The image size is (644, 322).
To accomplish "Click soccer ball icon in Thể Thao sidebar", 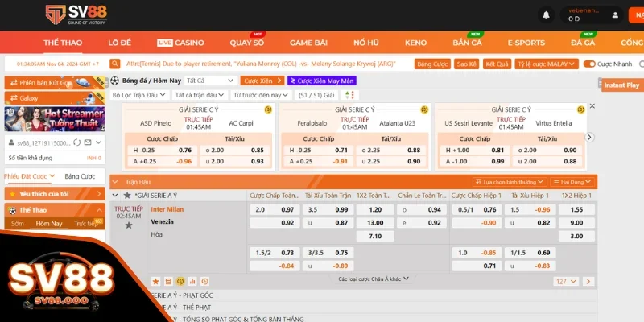I will pyautogui.click(x=12, y=210).
